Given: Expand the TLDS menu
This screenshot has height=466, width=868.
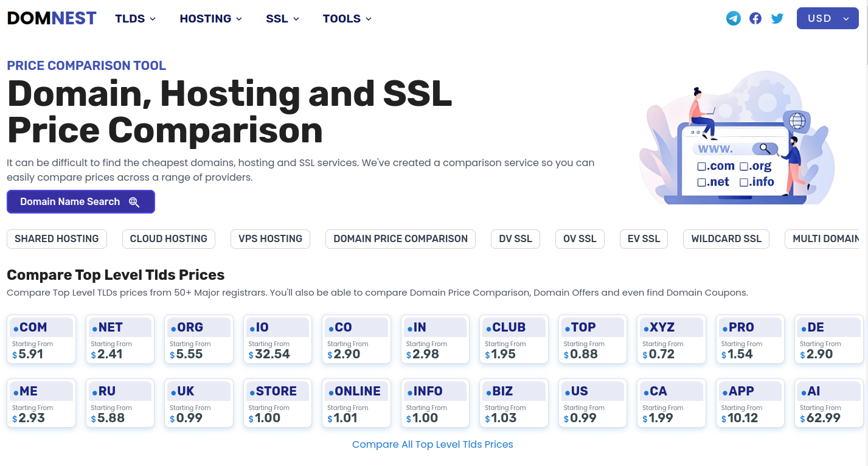Looking at the screenshot, I should pos(136,19).
